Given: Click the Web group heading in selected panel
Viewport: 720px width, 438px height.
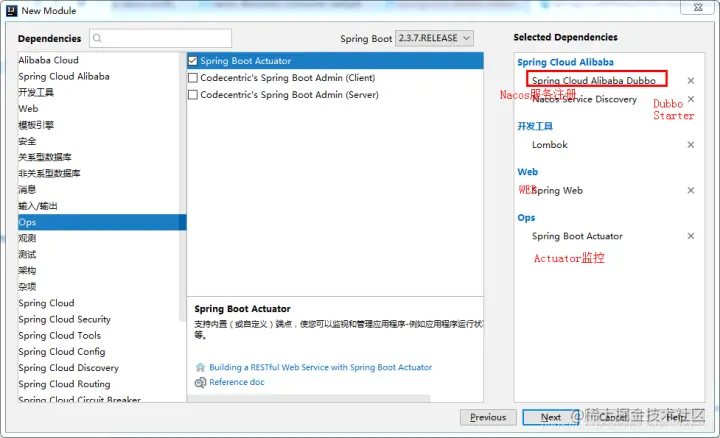Looking at the screenshot, I should (x=528, y=172).
